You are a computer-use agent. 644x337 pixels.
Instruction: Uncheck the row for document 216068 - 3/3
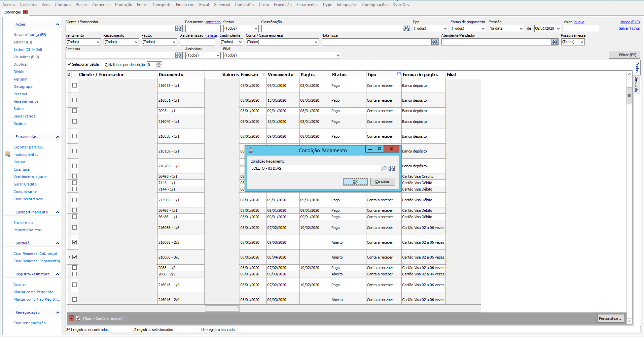tap(75, 257)
